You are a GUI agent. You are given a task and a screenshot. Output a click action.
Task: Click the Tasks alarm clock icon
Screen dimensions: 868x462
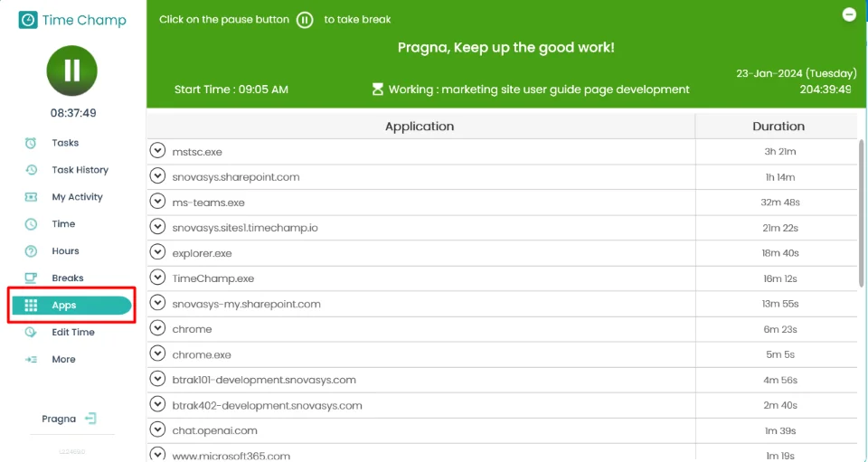coord(31,143)
